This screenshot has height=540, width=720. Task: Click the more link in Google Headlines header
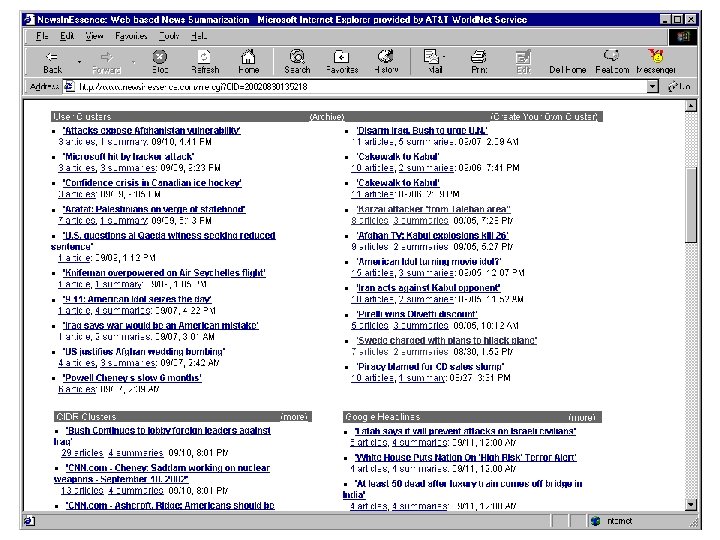582,416
